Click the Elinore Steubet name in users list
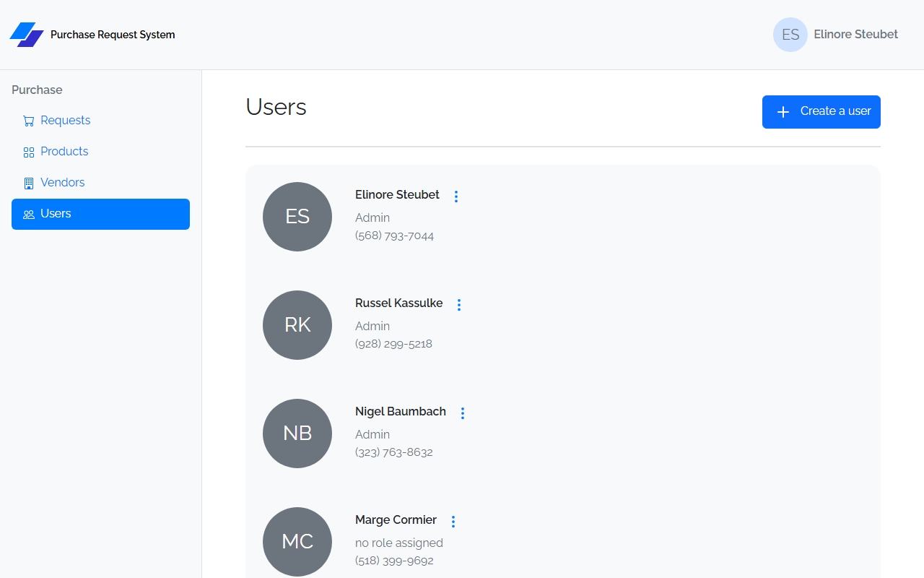This screenshot has width=924, height=578. [x=397, y=194]
